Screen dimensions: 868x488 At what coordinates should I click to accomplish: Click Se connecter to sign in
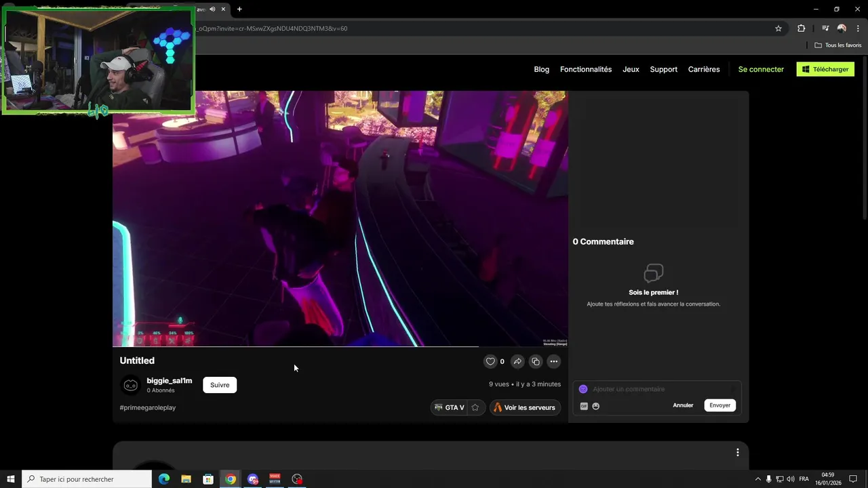click(761, 69)
